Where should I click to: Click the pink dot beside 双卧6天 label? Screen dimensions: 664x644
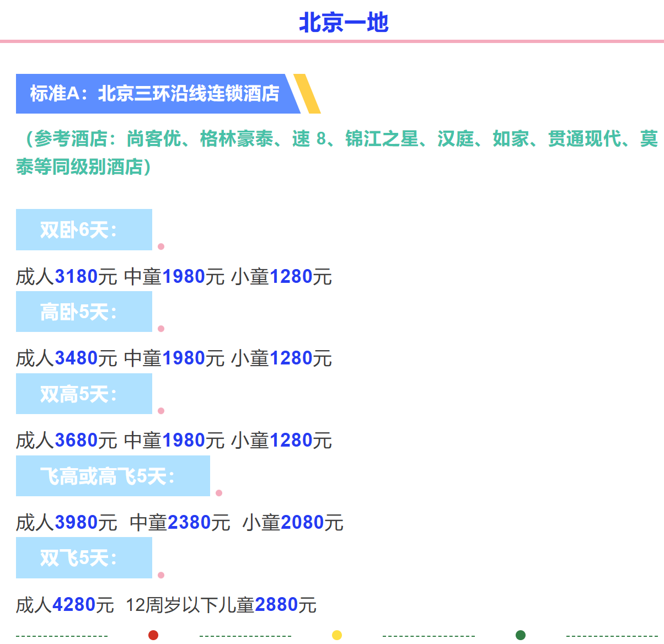pos(160,247)
